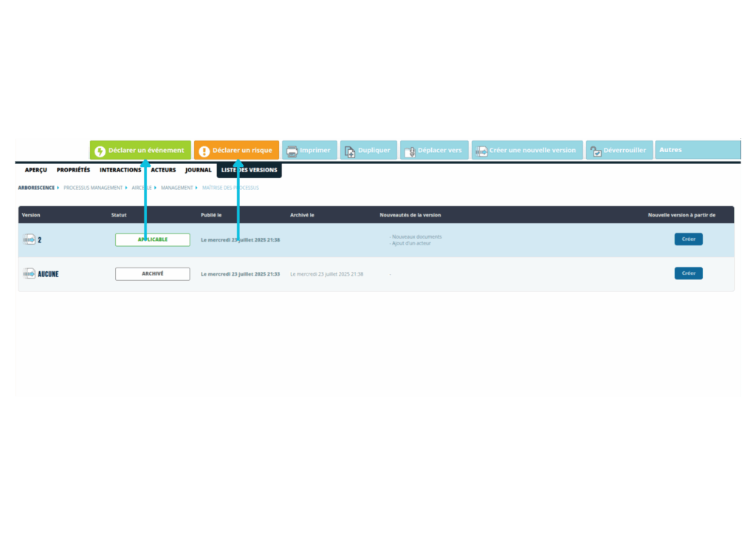Viewport: 756px width, 535px height.
Task: Click the Dupliquer button label
Action: point(374,151)
